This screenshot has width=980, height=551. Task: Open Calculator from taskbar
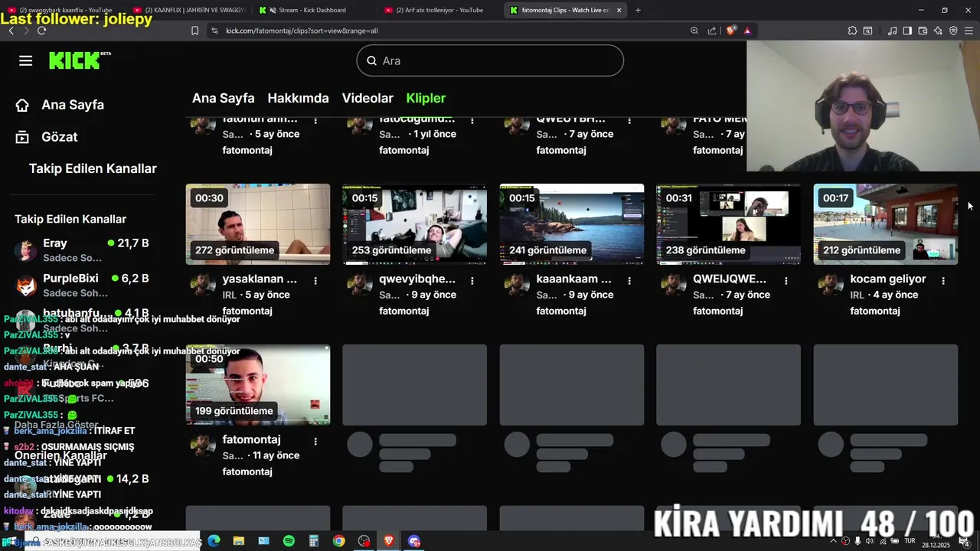[313, 541]
